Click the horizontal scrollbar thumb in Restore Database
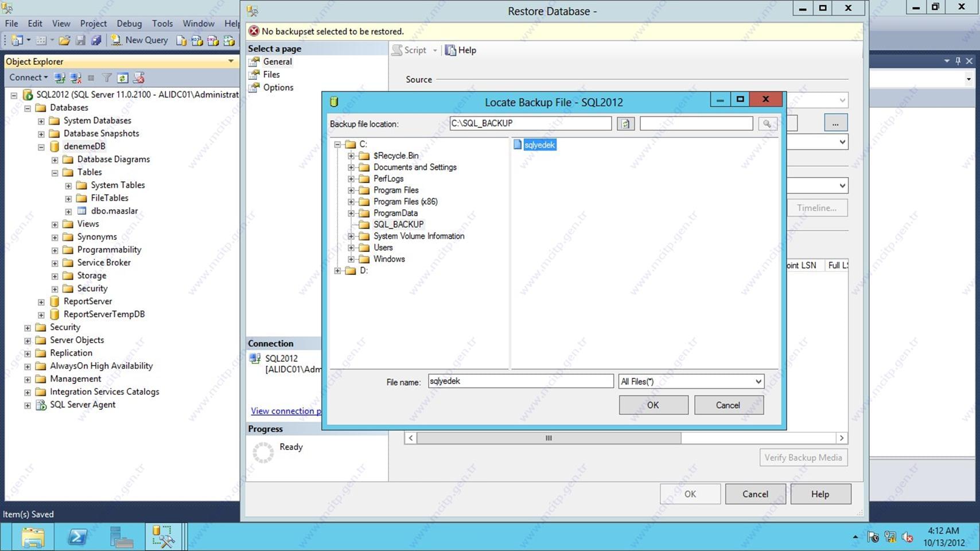Screen dimensions: 980x551 click(549, 438)
